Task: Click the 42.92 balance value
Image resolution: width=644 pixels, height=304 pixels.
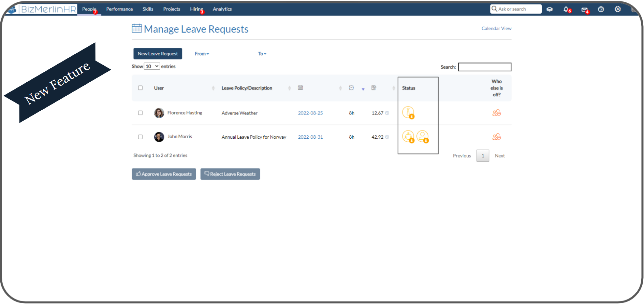Action: [x=378, y=137]
